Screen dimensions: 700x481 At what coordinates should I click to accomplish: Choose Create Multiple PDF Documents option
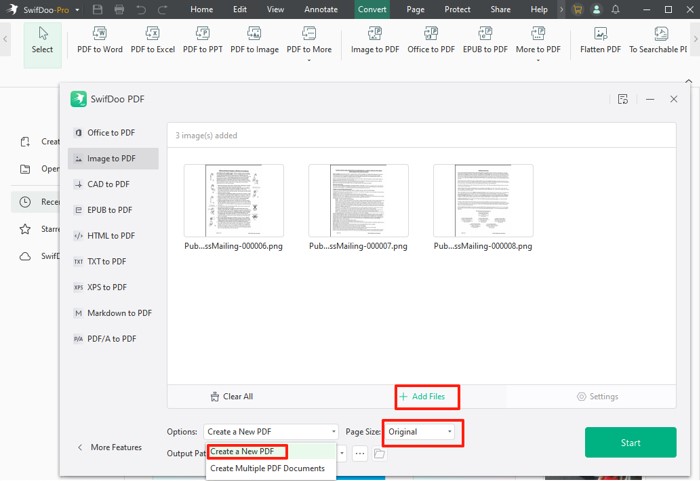tap(271, 468)
